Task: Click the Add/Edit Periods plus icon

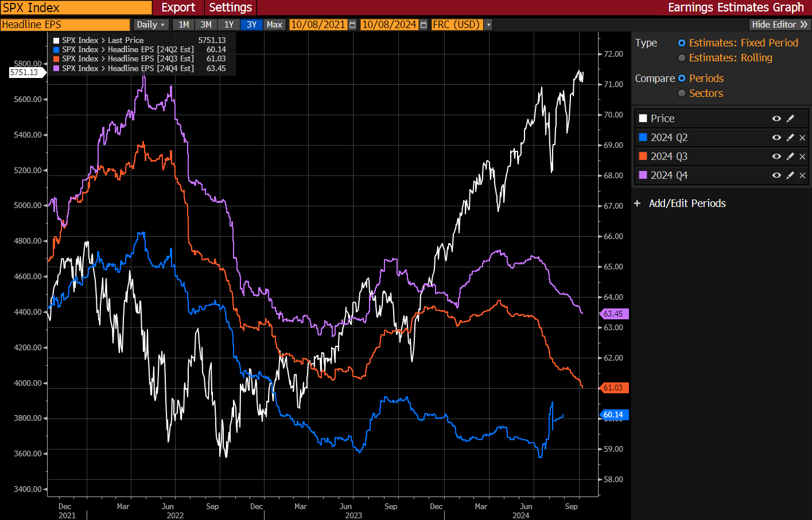Action: click(638, 203)
